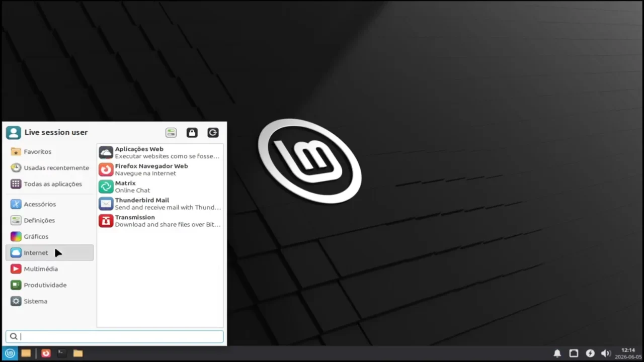Click the logout/session icon in menu header
Viewport: 644px width, 362px height.
pos(213,133)
